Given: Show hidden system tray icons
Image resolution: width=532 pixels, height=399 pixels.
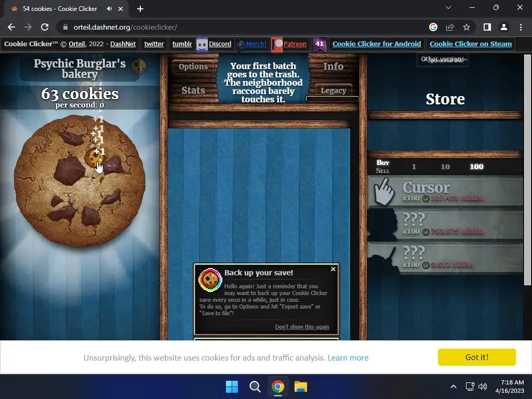Looking at the screenshot, I should point(453,387).
